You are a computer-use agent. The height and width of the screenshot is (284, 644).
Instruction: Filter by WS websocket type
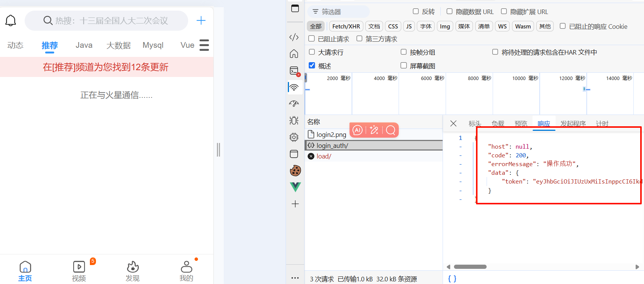(x=503, y=26)
